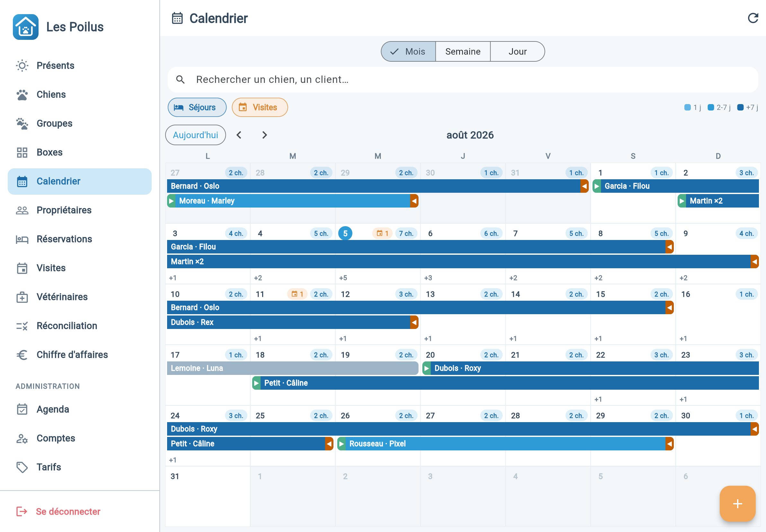Screen dimensions: 766x532
Task: Expand the +1 more entries on August 3
Action: 173,278
